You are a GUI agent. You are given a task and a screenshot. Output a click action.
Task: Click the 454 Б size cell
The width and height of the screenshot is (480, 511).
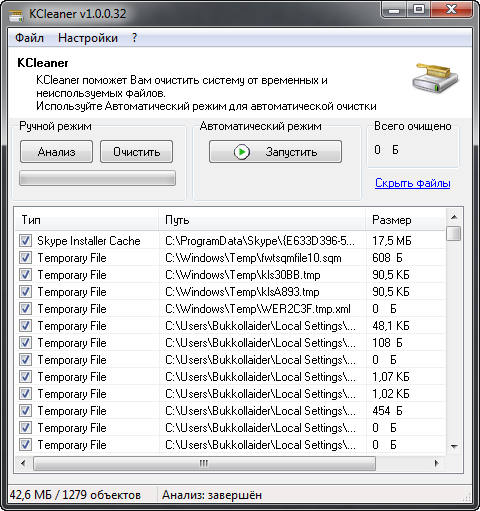click(x=387, y=411)
